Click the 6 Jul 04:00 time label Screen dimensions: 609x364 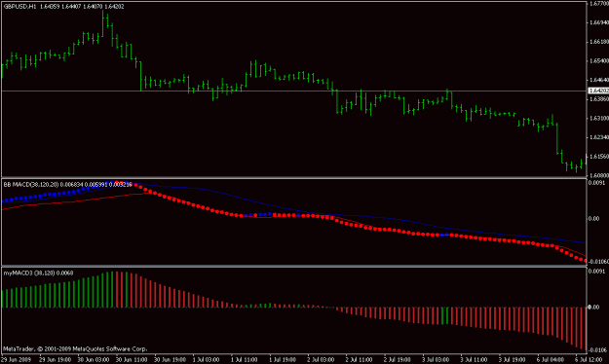pos(551,360)
